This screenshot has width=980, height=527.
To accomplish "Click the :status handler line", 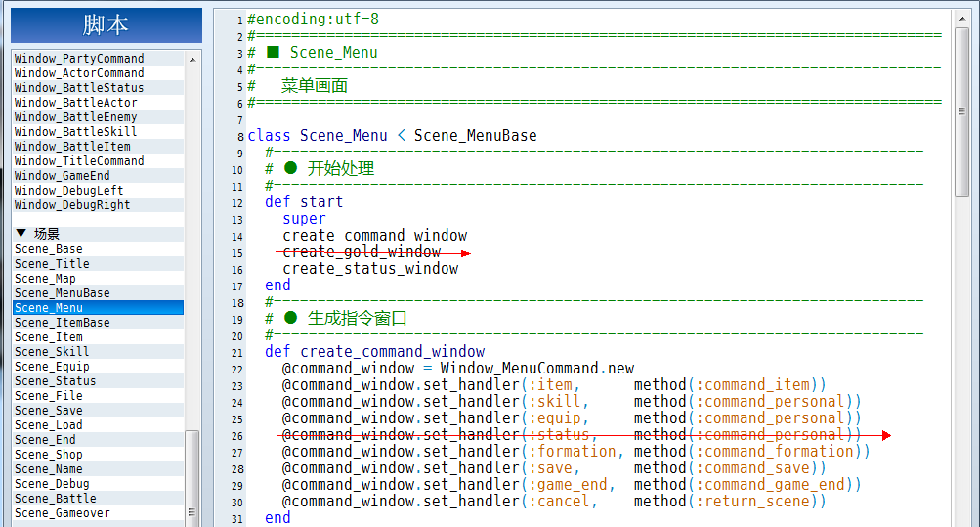I will [x=572, y=435].
